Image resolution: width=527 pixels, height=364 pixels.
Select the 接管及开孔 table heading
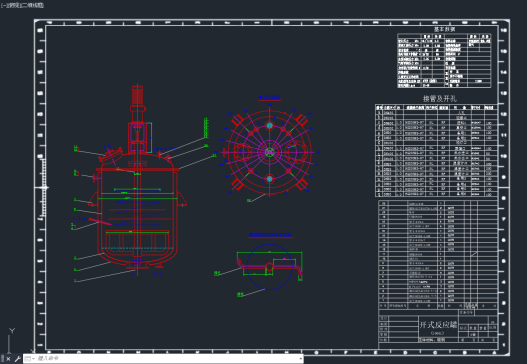(x=440, y=99)
